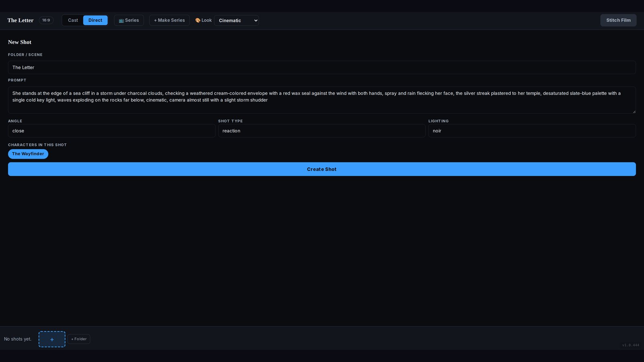The width and height of the screenshot is (644, 362).
Task: Click into the Prompt text area
Action: click(322, 100)
